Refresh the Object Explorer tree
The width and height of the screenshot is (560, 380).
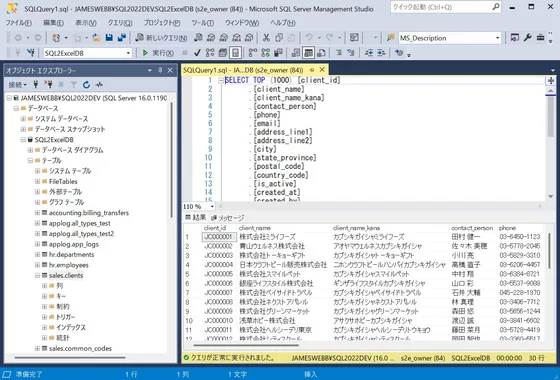coord(86,85)
